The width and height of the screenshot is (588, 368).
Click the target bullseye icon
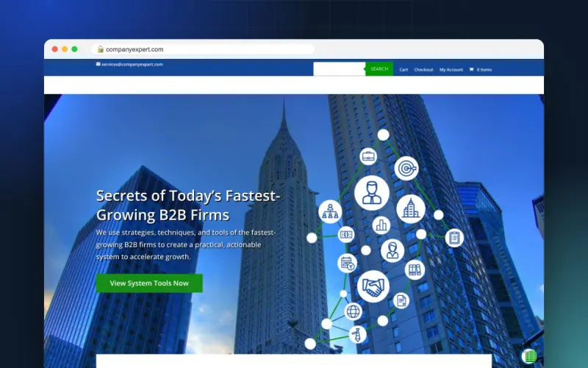coord(406,169)
